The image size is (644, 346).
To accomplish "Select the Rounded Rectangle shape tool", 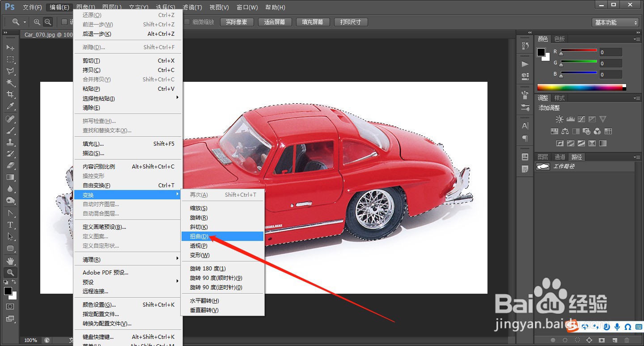I will tap(10, 248).
